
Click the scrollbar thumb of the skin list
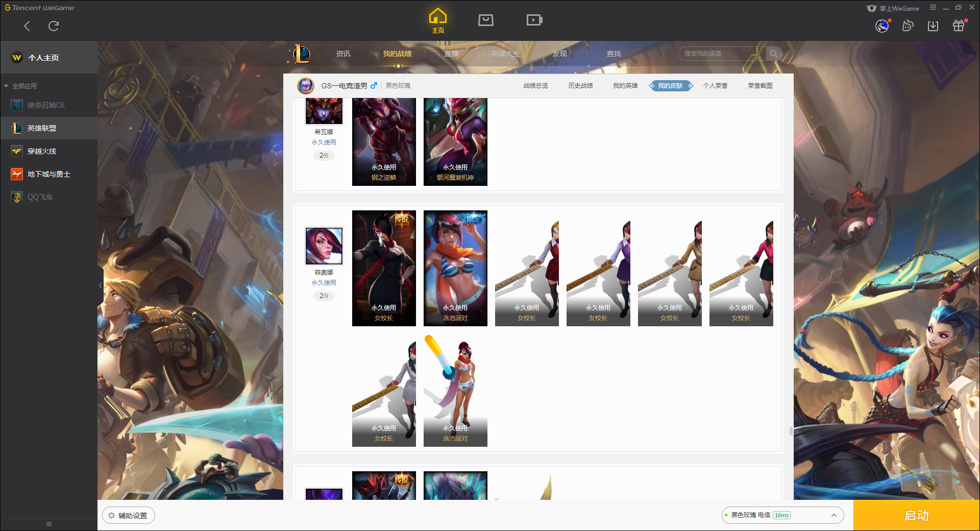click(x=791, y=431)
